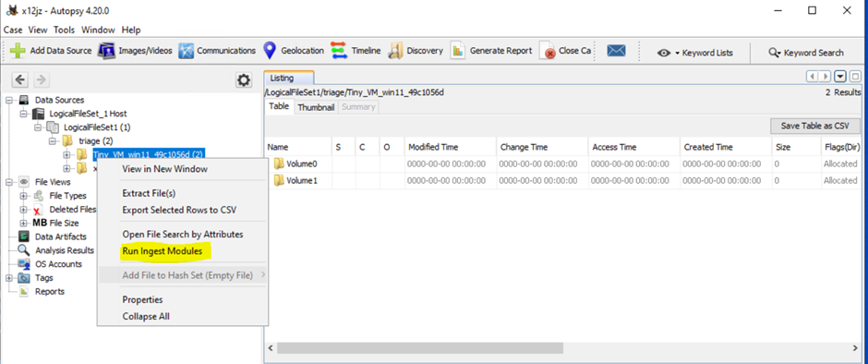Click Generate Report in toolbar
This screenshot has height=364, width=868.
point(491,51)
